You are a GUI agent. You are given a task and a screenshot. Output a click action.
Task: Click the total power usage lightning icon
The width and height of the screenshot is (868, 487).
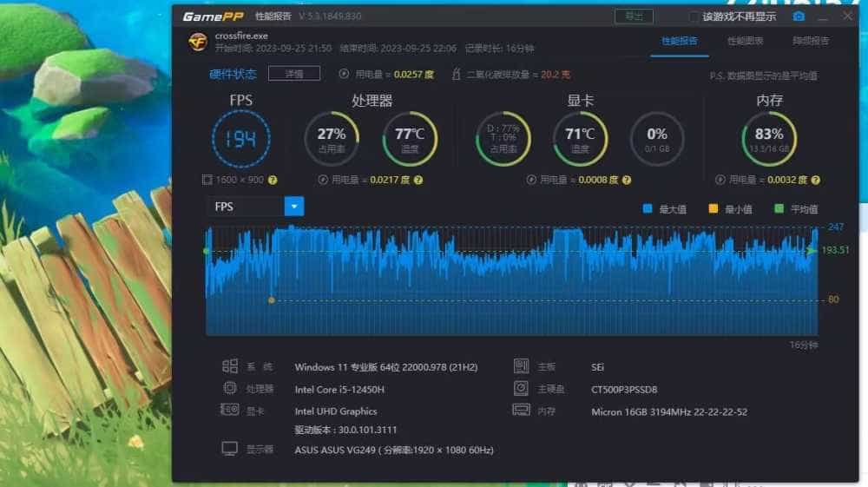coord(345,75)
